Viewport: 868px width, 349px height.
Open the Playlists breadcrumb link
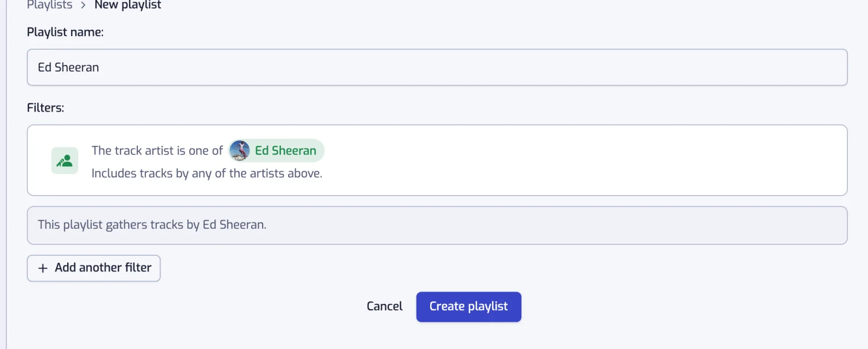49,5
